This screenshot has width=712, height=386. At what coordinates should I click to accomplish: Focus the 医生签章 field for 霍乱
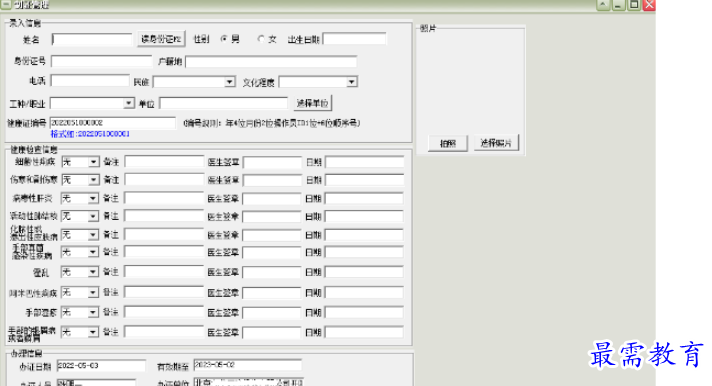pyautogui.click(x=272, y=272)
